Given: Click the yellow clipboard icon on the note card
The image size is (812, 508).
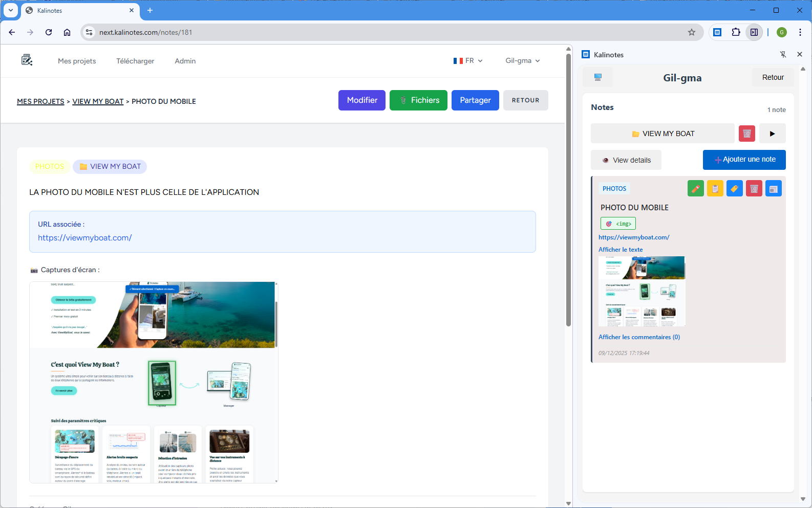Looking at the screenshot, I should (x=715, y=189).
